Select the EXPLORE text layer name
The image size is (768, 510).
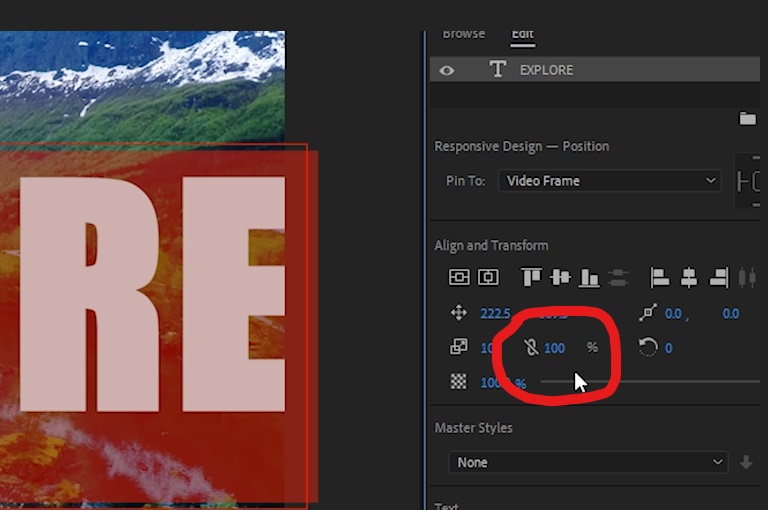[x=546, y=70]
